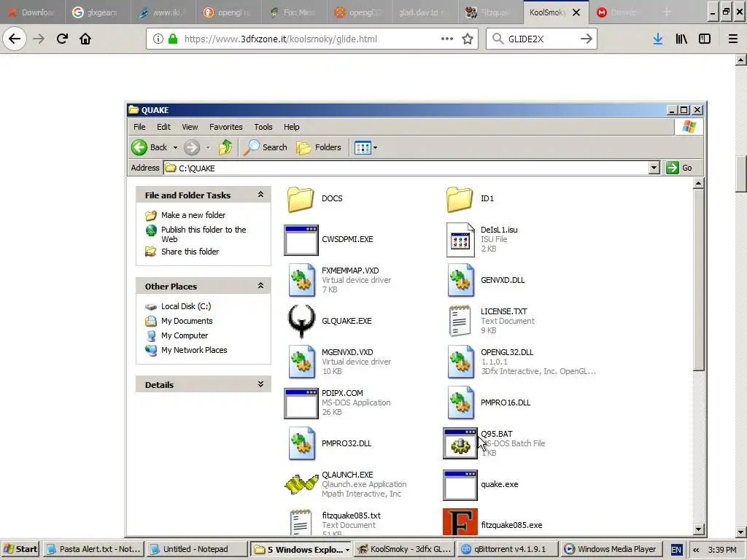Open the Favorites menu
The width and height of the screenshot is (747, 560).
[x=226, y=127]
